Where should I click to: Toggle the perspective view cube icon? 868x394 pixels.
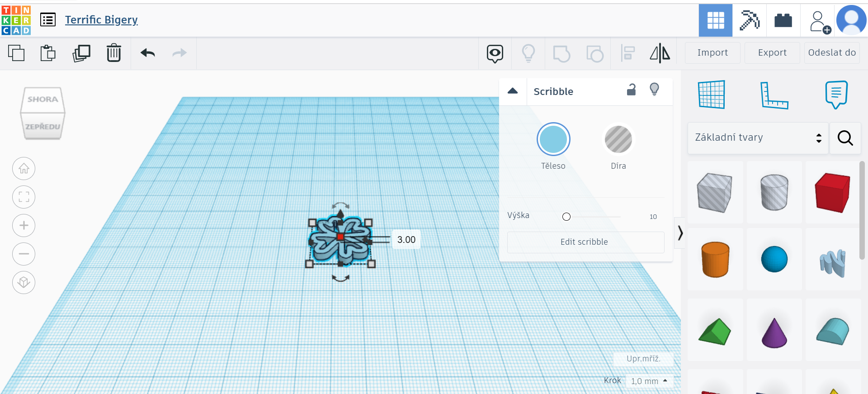24,282
